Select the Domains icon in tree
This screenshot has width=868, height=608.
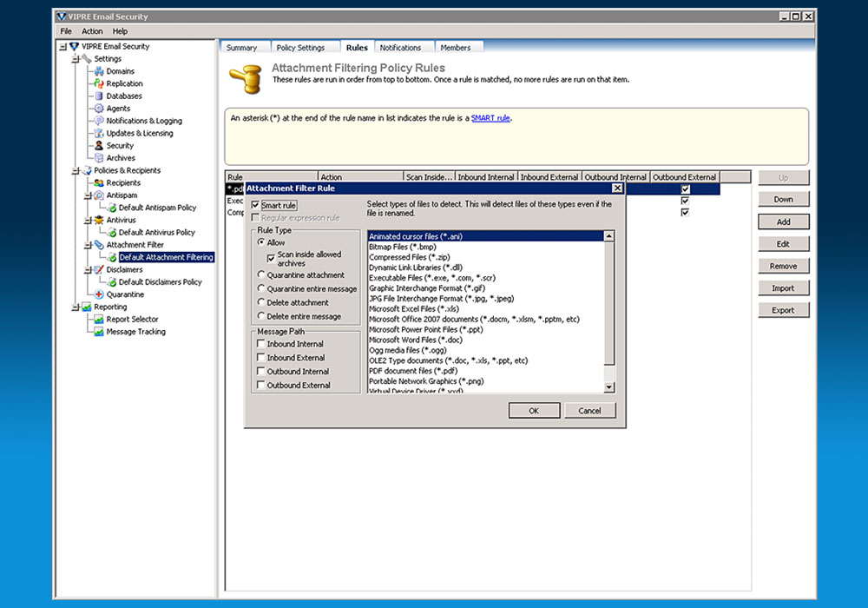tap(99, 71)
